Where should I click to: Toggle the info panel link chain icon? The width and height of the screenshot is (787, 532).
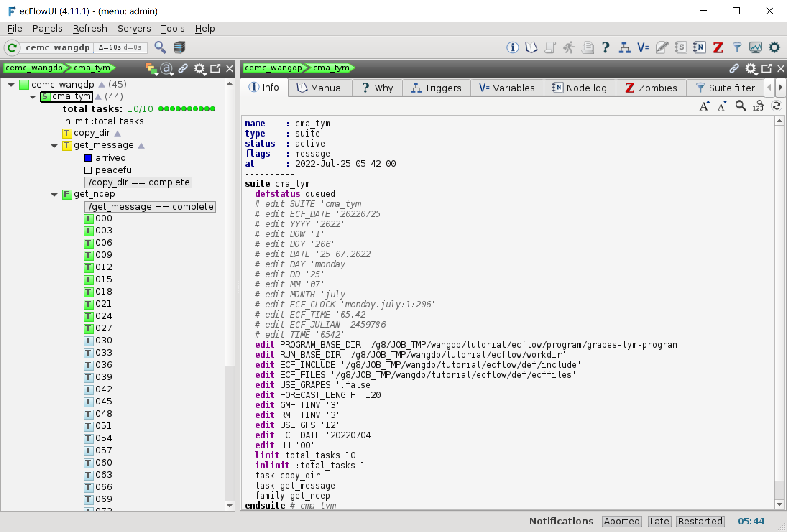point(734,68)
